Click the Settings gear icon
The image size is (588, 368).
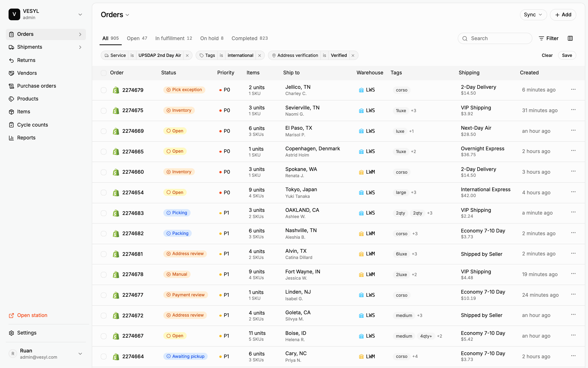pyautogui.click(x=11, y=333)
